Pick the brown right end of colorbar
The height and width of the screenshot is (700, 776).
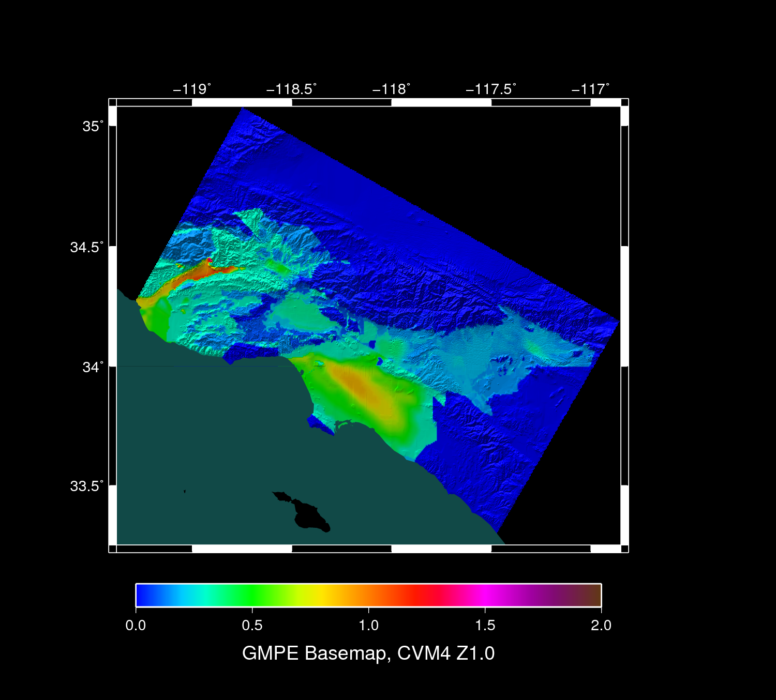[595, 595]
